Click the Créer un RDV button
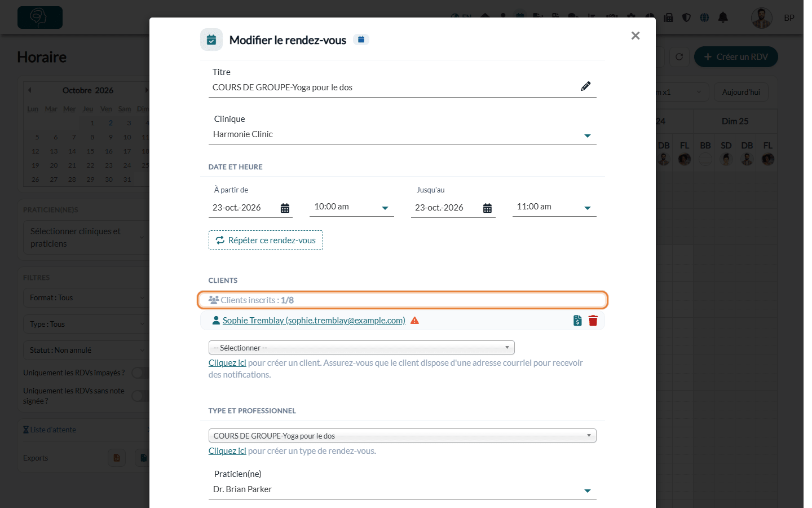 pyautogui.click(x=736, y=57)
